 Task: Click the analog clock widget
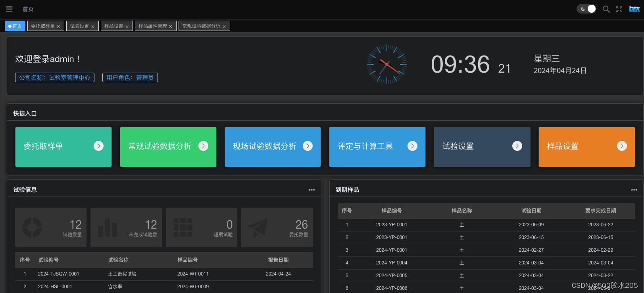point(387,64)
